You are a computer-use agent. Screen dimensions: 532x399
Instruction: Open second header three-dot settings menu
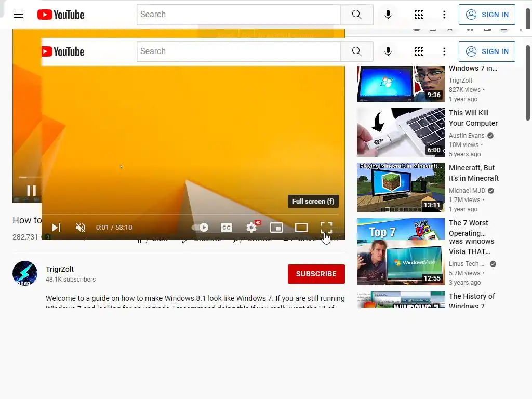(444, 51)
